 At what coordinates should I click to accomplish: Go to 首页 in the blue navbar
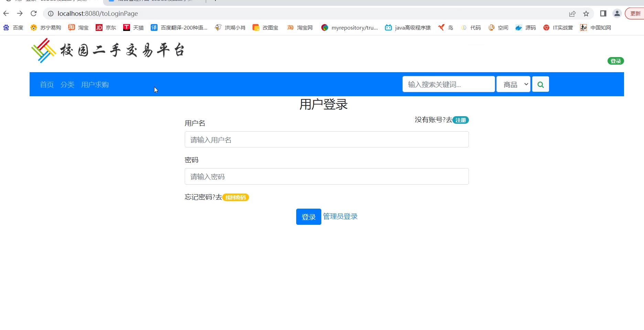47,85
